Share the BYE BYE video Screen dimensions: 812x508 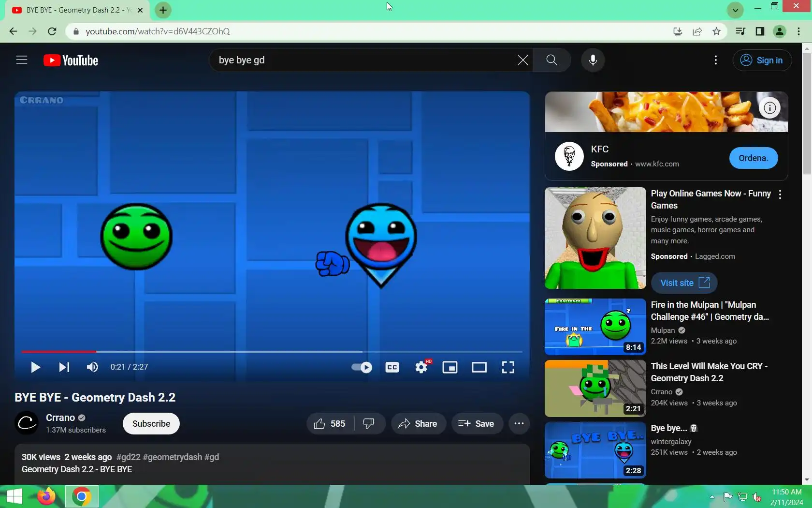point(418,424)
